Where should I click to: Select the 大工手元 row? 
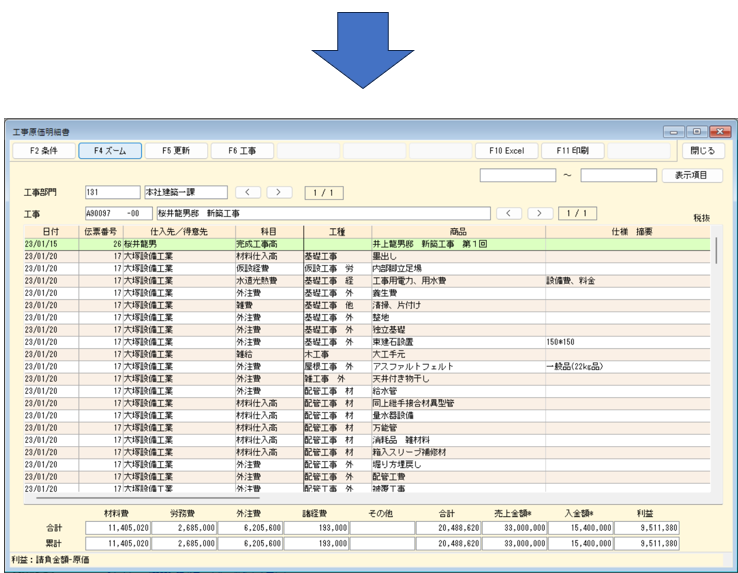pos(367,354)
